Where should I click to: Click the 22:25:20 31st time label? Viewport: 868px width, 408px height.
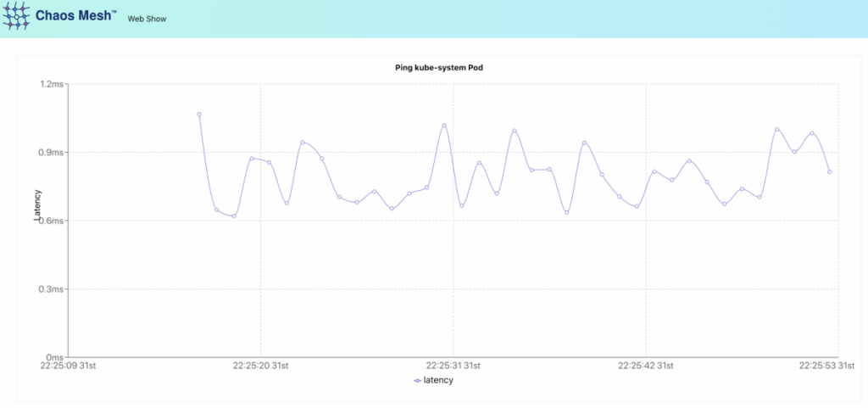(261, 366)
